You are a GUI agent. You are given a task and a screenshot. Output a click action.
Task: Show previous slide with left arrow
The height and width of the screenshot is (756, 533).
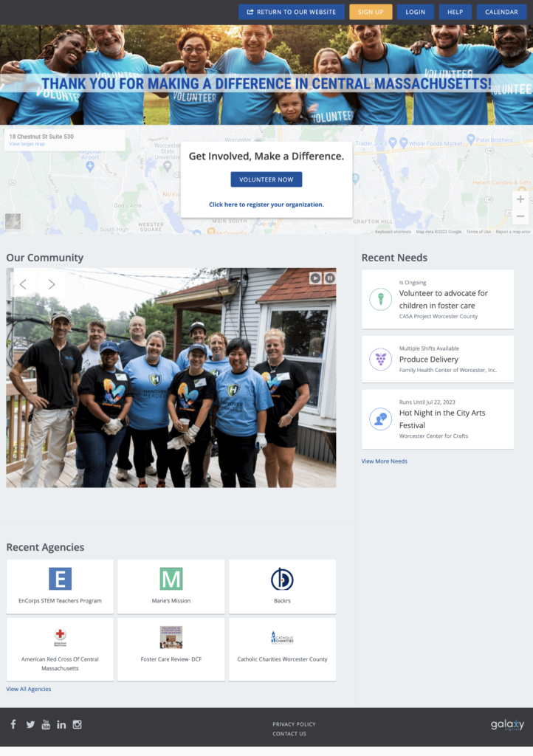[x=23, y=284]
